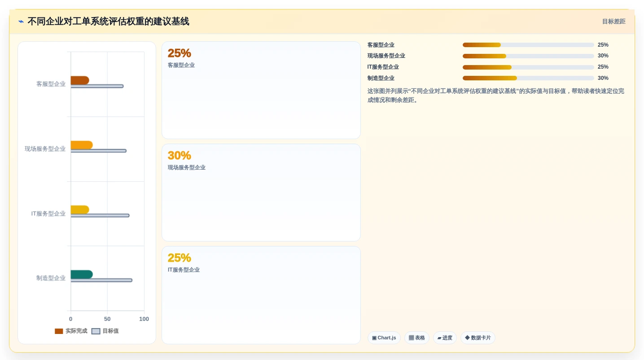Viewport: 644px width, 360px height.
Task: Click the 客服型企业 progress bar
Action: tap(528, 45)
